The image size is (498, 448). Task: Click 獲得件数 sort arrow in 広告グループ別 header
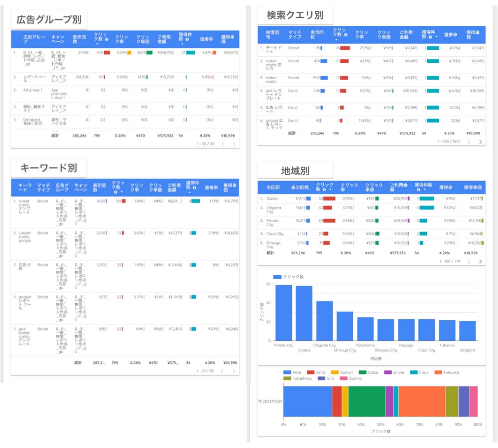tap(182, 44)
